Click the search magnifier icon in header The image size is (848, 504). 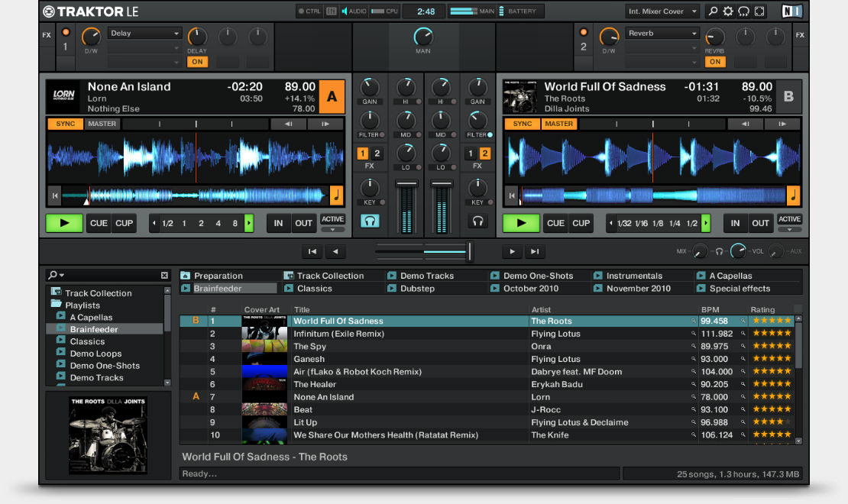point(713,11)
